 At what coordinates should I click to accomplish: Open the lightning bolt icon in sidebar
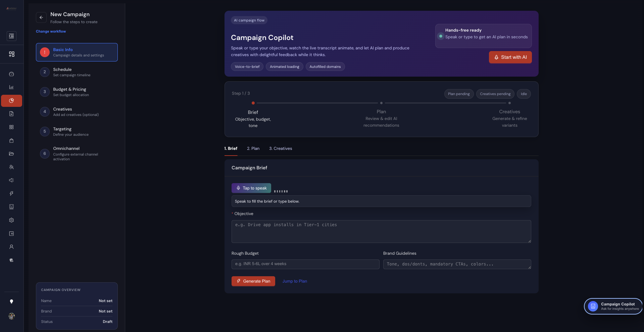pos(11,194)
